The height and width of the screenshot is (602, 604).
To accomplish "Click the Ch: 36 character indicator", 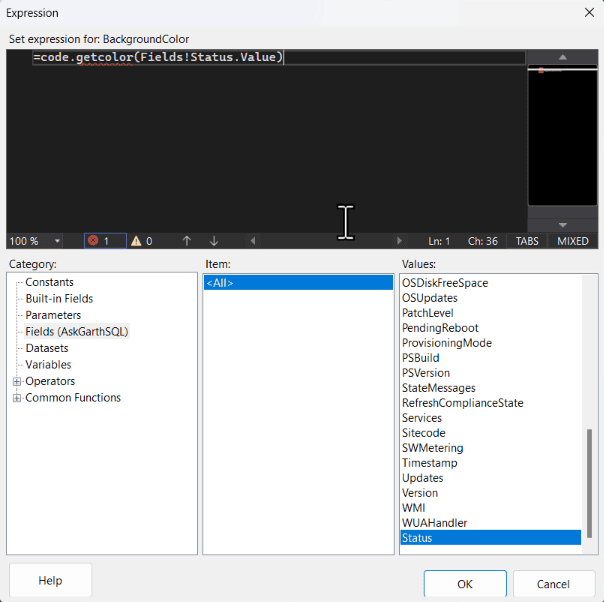I will click(482, 241).
